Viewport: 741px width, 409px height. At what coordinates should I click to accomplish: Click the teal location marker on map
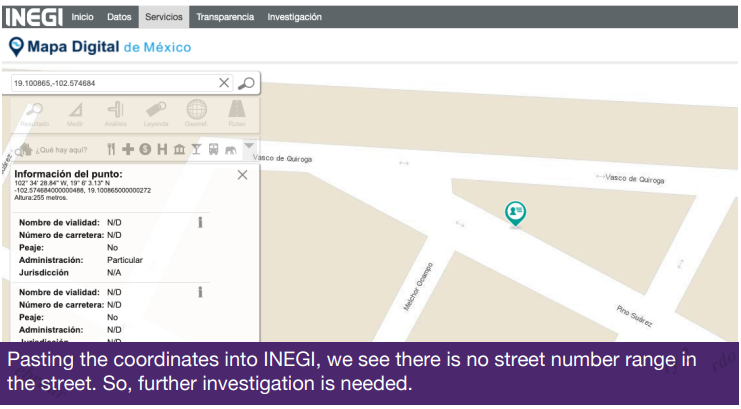(x=515, y=214)
